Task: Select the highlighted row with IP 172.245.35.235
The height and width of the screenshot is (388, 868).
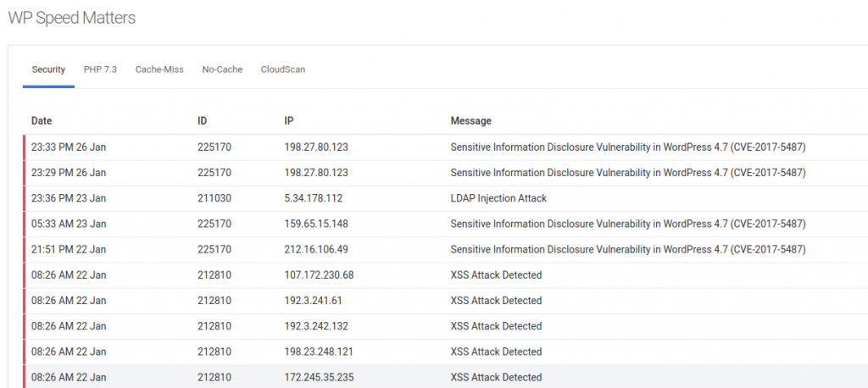Action: 319,377
